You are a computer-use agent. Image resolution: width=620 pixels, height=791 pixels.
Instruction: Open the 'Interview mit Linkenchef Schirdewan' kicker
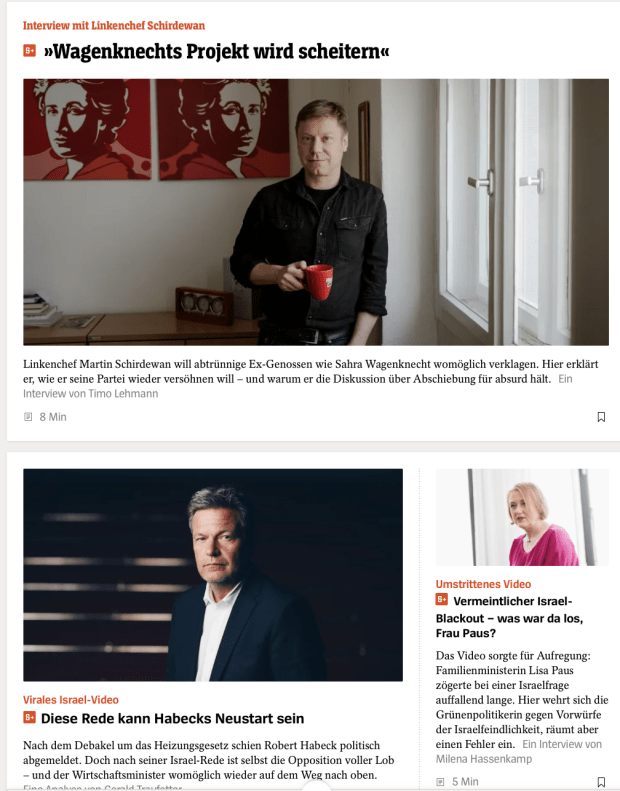(114, 25)
